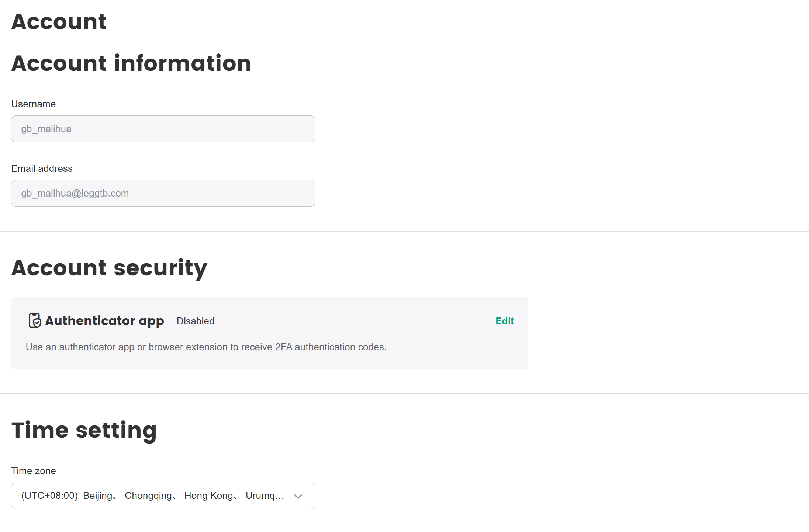Click the Username field label

point(34,104)
